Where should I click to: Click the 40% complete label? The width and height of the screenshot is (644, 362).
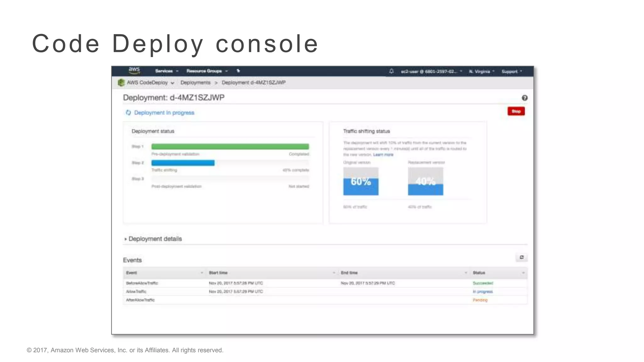click(296, 170)
